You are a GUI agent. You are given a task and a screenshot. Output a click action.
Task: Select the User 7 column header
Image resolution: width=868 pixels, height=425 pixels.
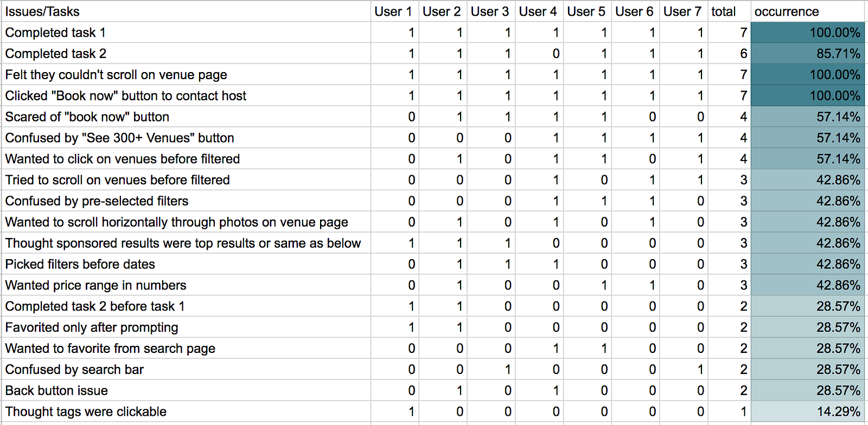tap(682, 11)
